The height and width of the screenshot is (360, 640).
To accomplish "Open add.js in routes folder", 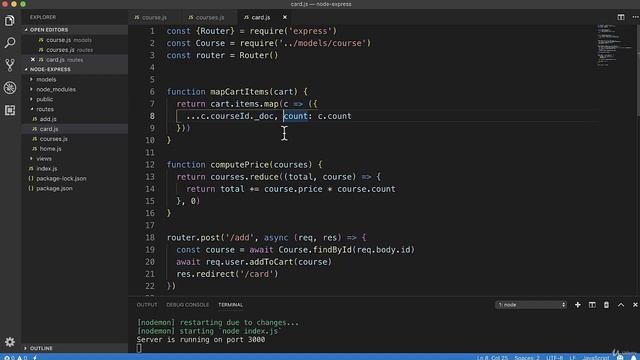I will (48, 119).
